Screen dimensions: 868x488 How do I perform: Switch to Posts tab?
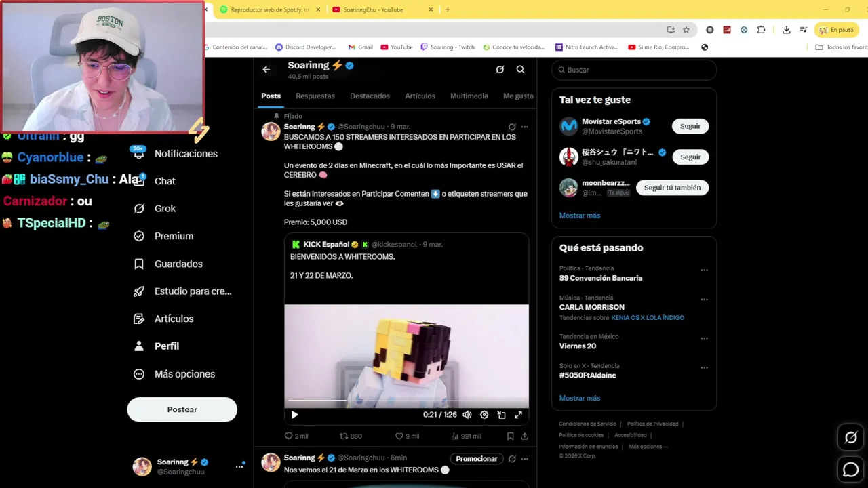coord(271,96)
